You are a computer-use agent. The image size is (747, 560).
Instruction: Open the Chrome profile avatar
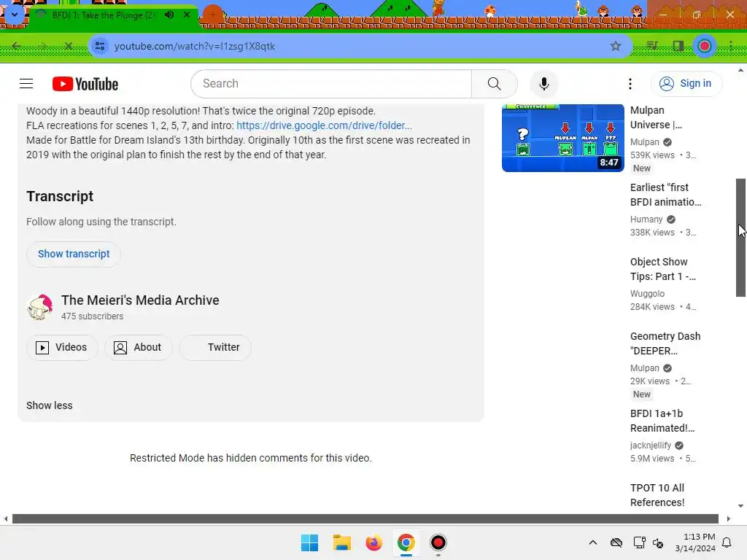point(705,46)
